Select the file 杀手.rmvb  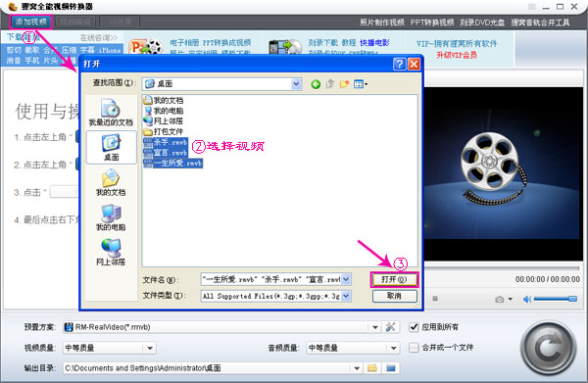tap(166, 142)
